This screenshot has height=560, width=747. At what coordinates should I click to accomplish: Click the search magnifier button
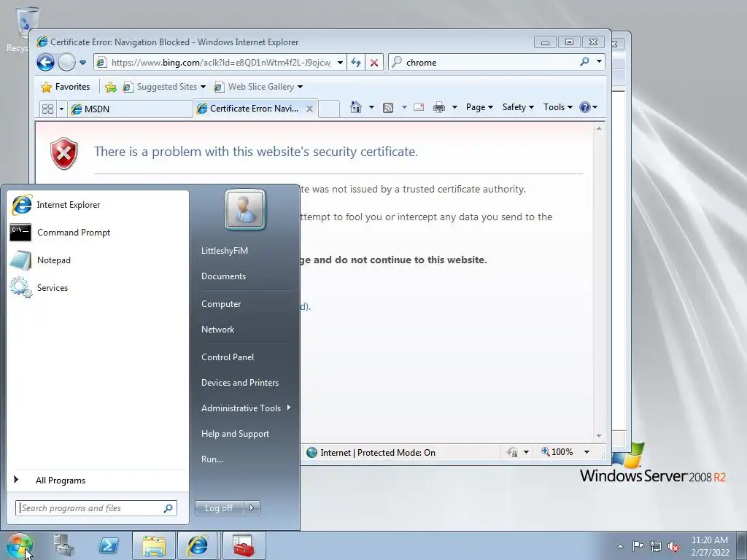[x=584, y=62]
